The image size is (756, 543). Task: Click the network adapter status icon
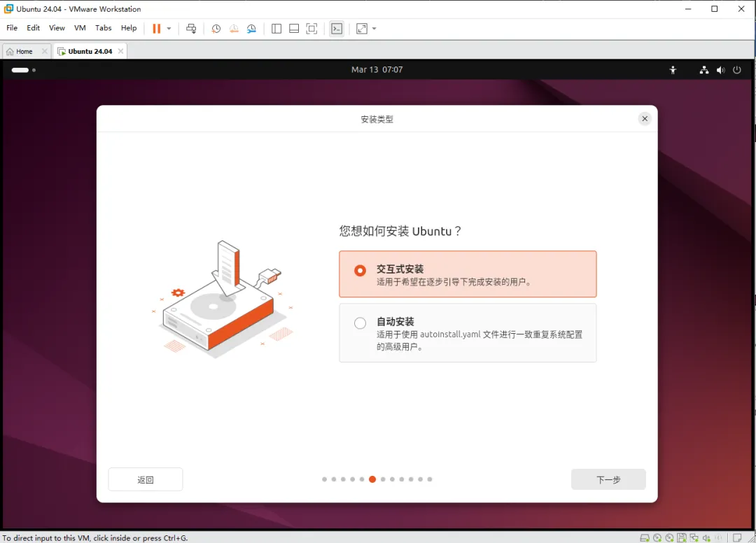click(694, 537)
